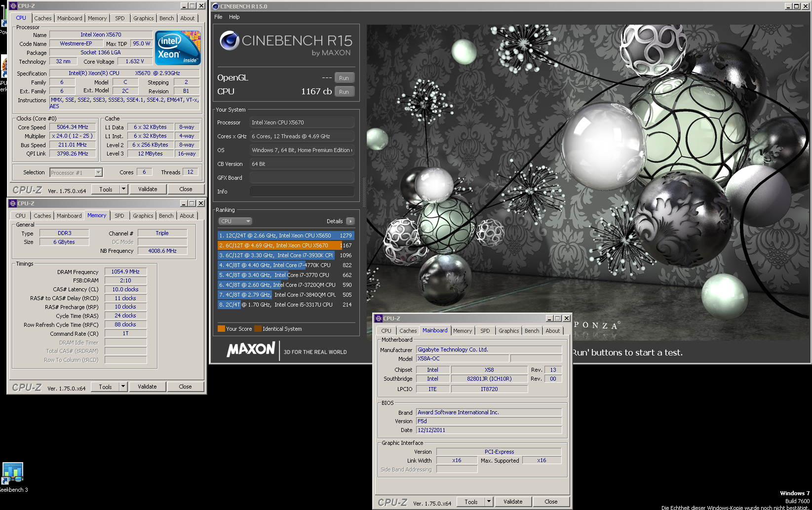Open the Processor #1 selection dropdown
The image size is (812, 510).
(76, 172)
